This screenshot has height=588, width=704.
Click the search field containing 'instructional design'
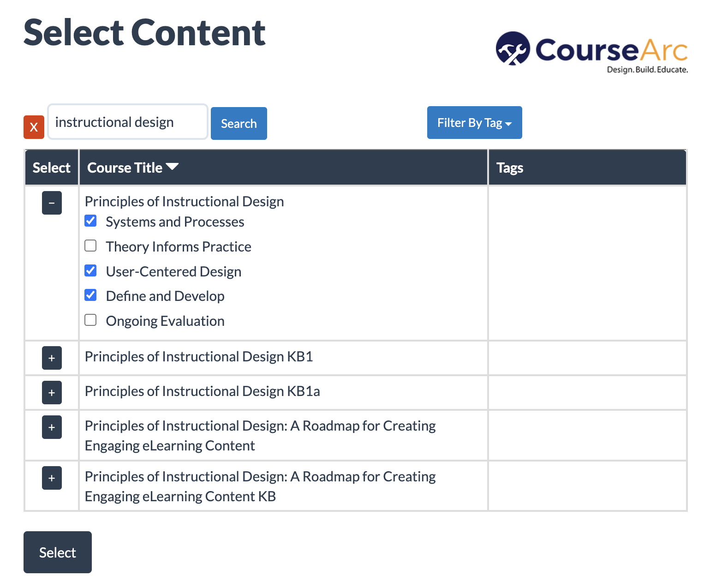click(128, 122)
